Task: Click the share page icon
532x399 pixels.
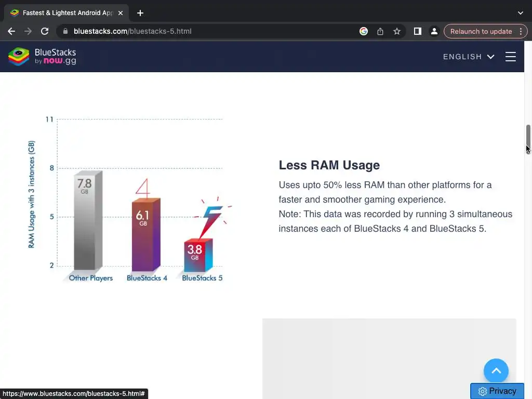Action: (380, 31)
